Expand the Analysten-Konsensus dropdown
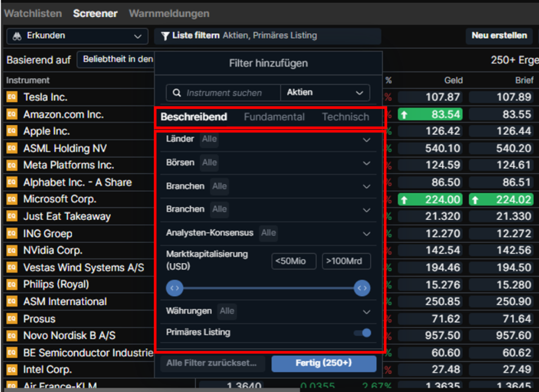This screenshot has height=392, width=539. pos(366,233)
